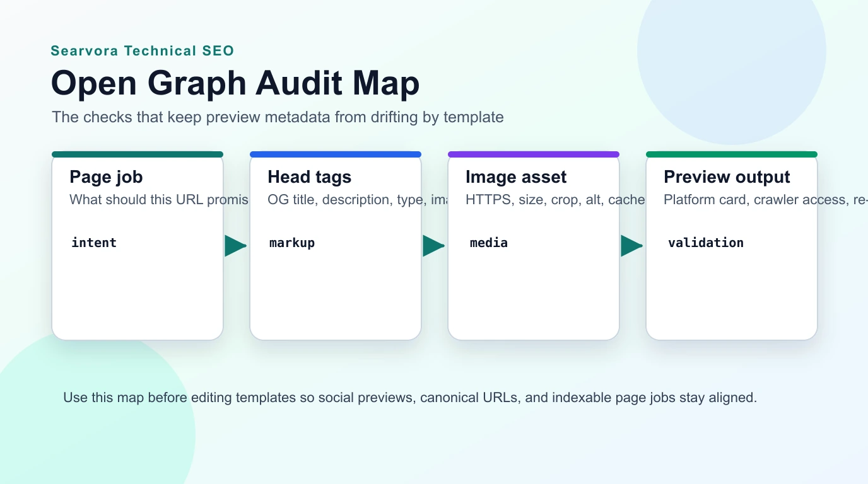Click the arrow between Image asset and Preview output
Viewport: 868px width, 484px height.
631,246
